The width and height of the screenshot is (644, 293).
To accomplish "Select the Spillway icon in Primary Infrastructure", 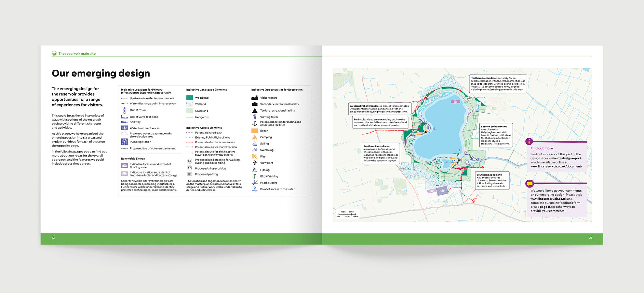I will 124,122.
